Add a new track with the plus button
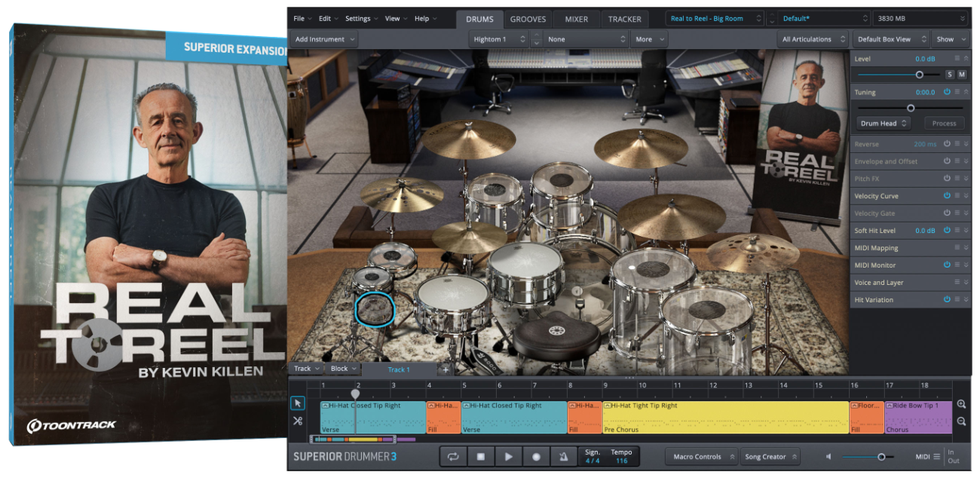Viewport: 980px width, 478px height. pyautogui.click(x=445, y=369)
